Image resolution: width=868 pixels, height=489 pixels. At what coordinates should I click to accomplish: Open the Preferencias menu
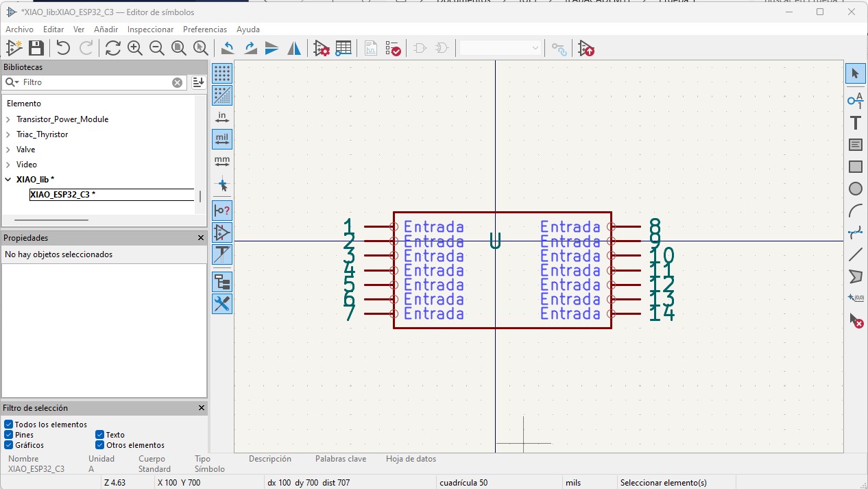click(204, 29)
